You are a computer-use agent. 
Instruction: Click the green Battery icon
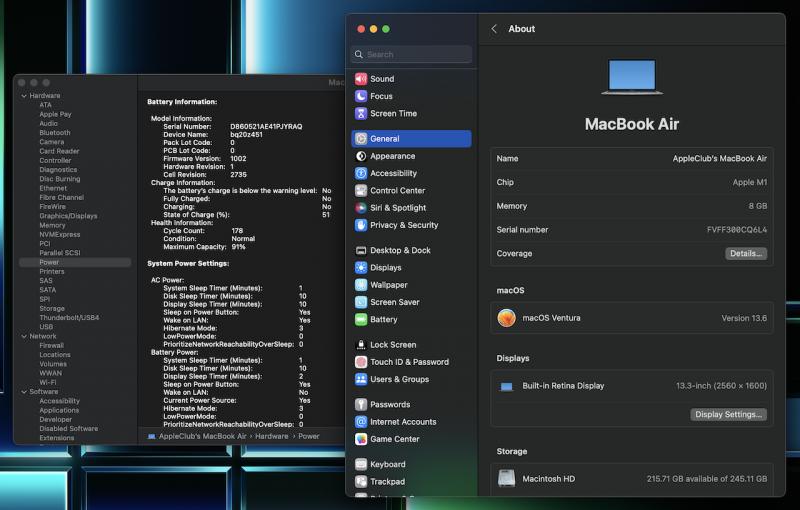point(361,319)
